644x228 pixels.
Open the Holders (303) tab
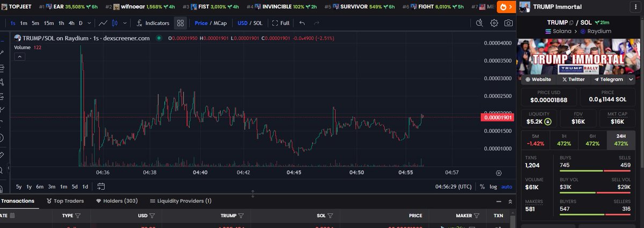tap(117, 201)
